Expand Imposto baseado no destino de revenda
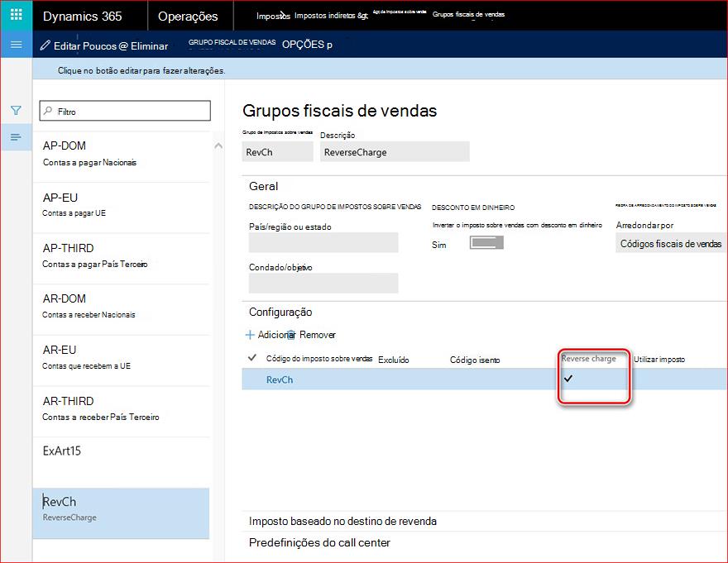This screenshot has height=563, width=728. (342, 521)
